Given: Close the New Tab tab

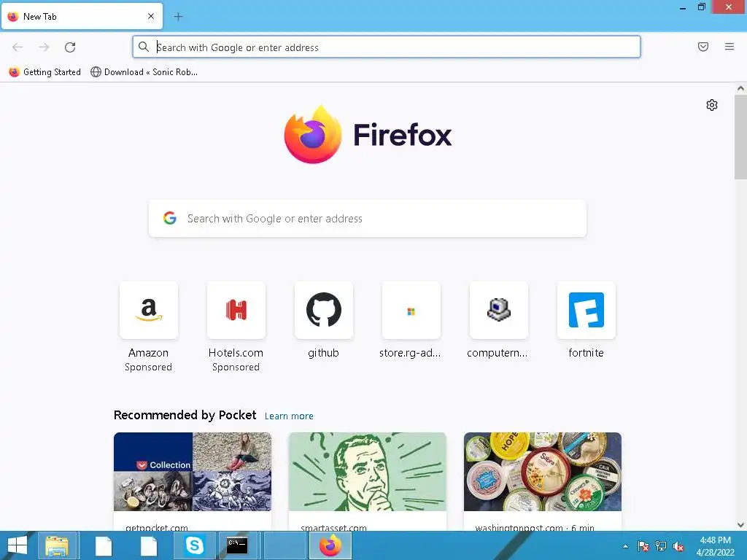Looking at the screenshot, I should click(x=151, y=16).
